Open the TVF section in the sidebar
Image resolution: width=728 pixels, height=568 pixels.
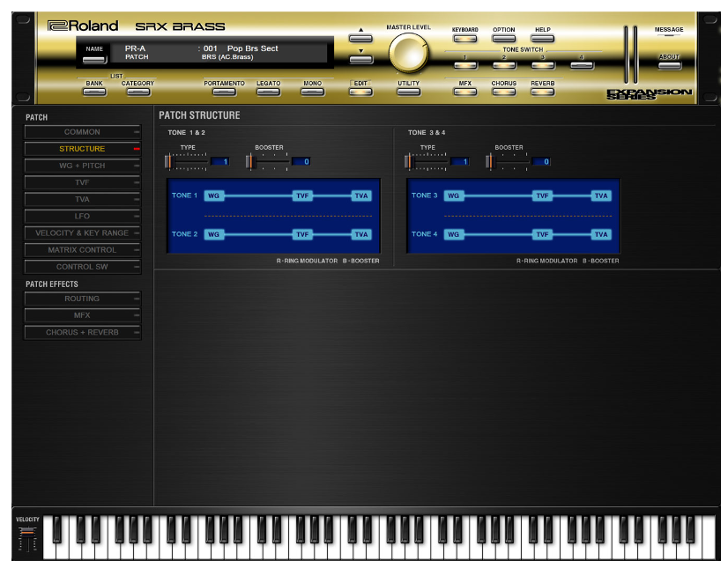[x=82, y=182]
